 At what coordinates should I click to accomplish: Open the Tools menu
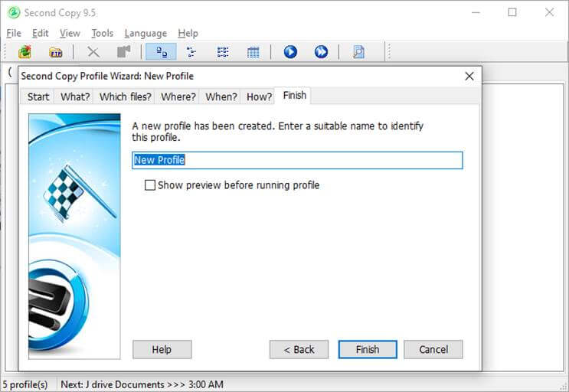tap(102, 34)
